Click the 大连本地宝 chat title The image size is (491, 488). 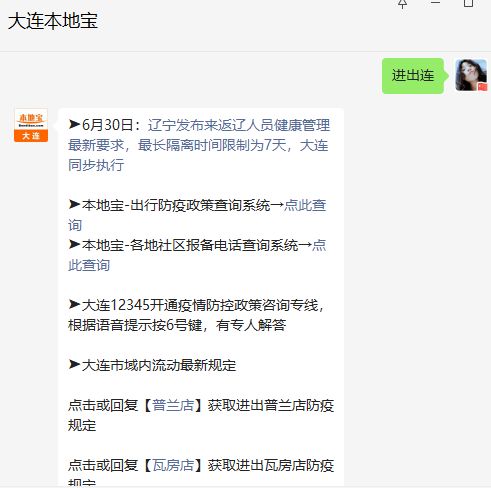[53, 21]
